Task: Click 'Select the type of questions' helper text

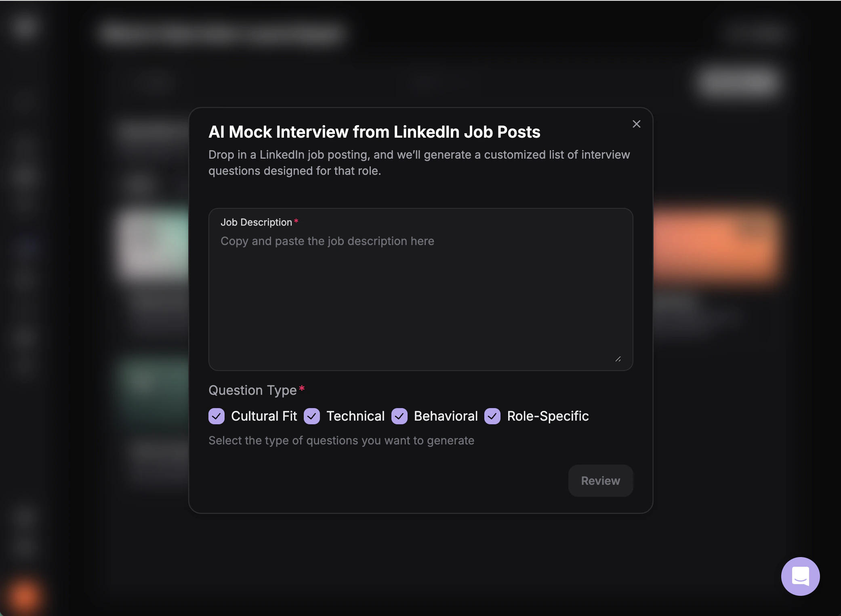Action: [341, 440]
